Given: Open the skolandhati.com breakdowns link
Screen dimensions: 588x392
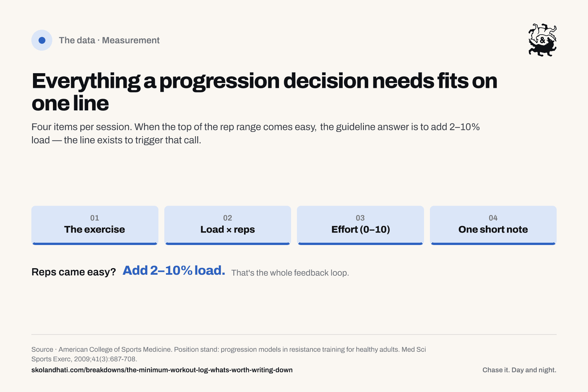Looking at the screenshot, I should click(162, 370).
